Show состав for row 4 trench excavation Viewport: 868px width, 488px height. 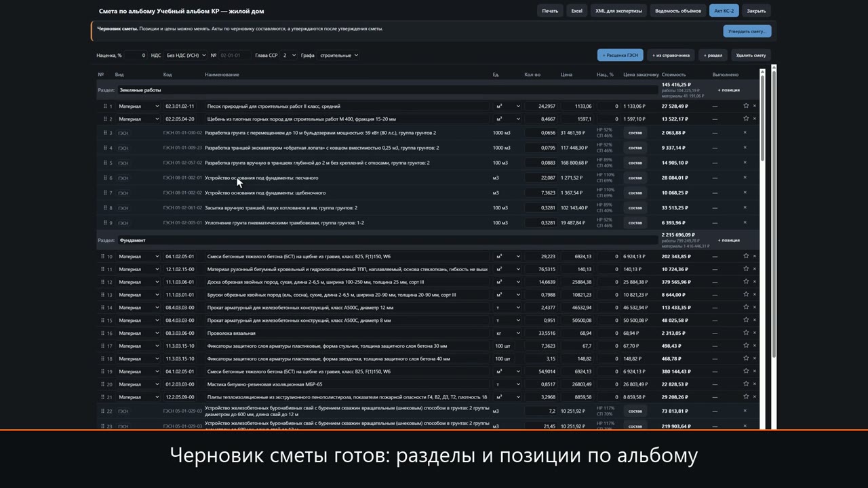pyautogui.click(x=635, y=148)
